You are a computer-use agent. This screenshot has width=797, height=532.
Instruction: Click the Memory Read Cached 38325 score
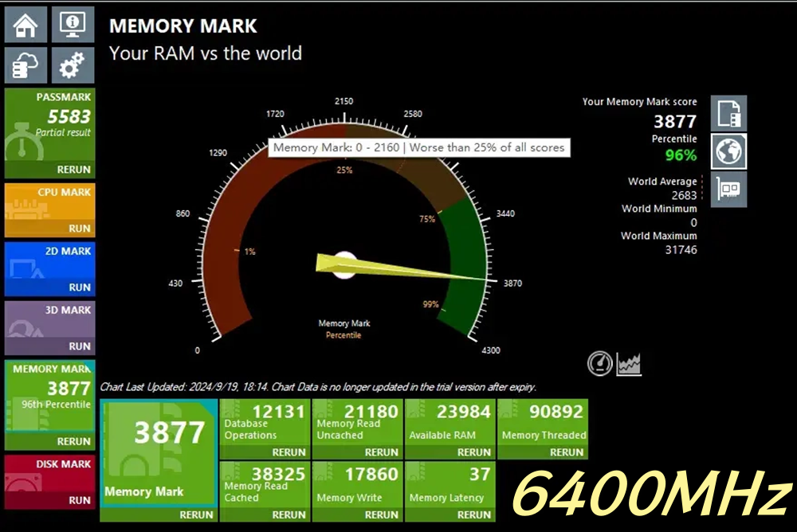[278, 474]
